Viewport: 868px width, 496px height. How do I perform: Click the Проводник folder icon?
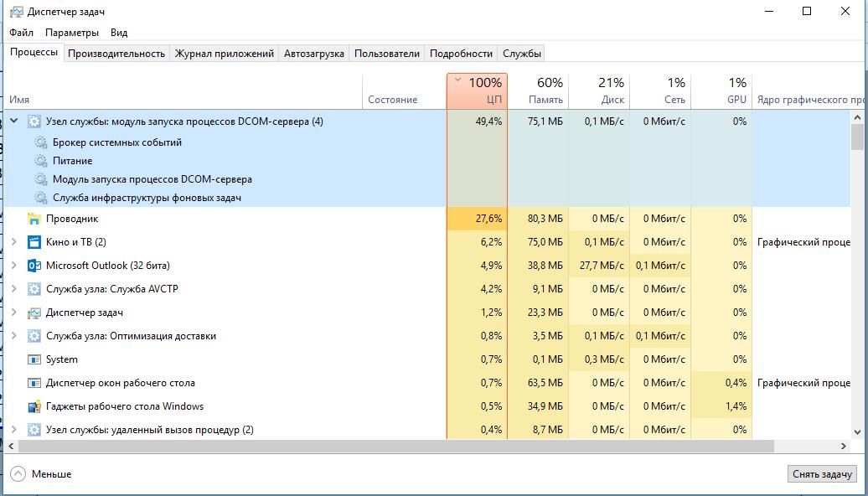point(34,219)
